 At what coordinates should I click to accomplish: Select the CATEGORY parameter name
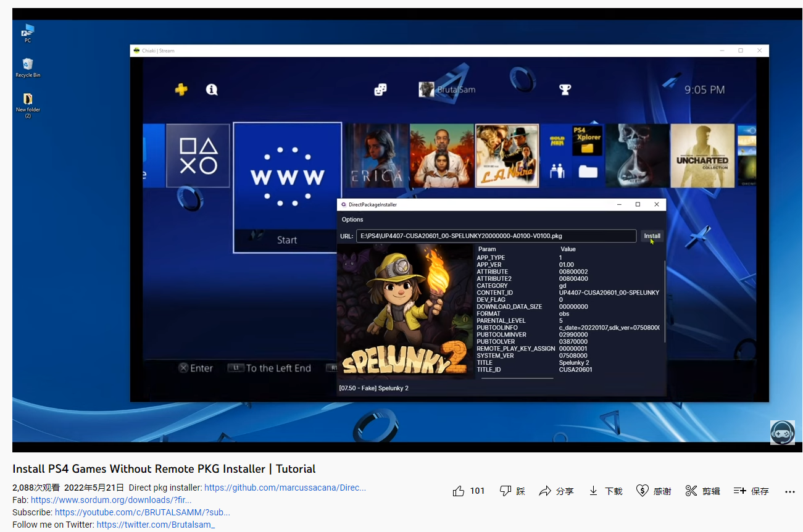point(492,286)
